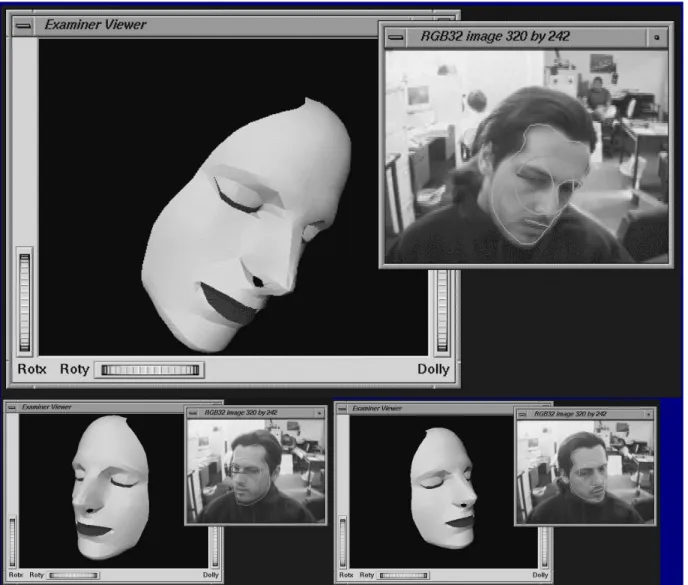688x585 pixels.
Task: Open window menu of bottom-left Examiner Viewer
Action: (12, 407)
